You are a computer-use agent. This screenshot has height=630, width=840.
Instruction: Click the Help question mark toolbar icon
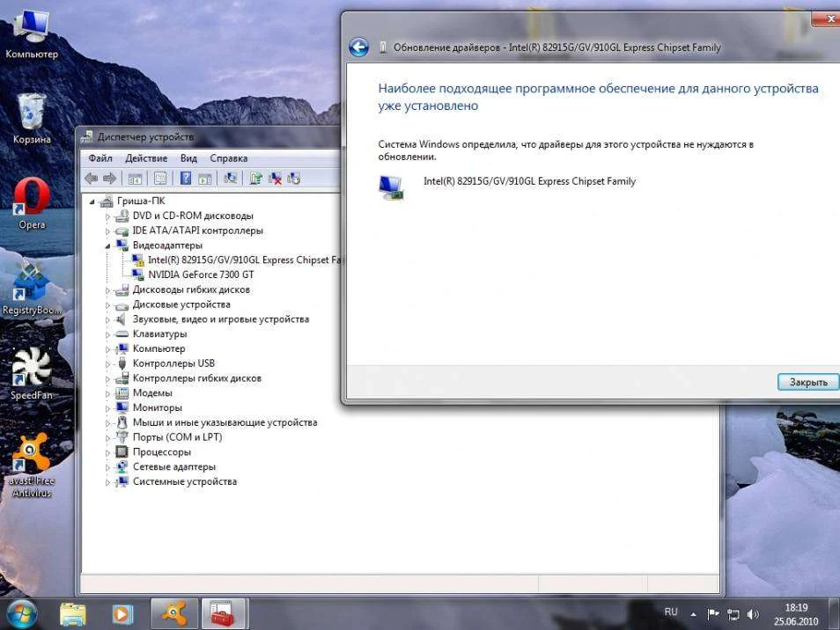click(x=186, y=179)
